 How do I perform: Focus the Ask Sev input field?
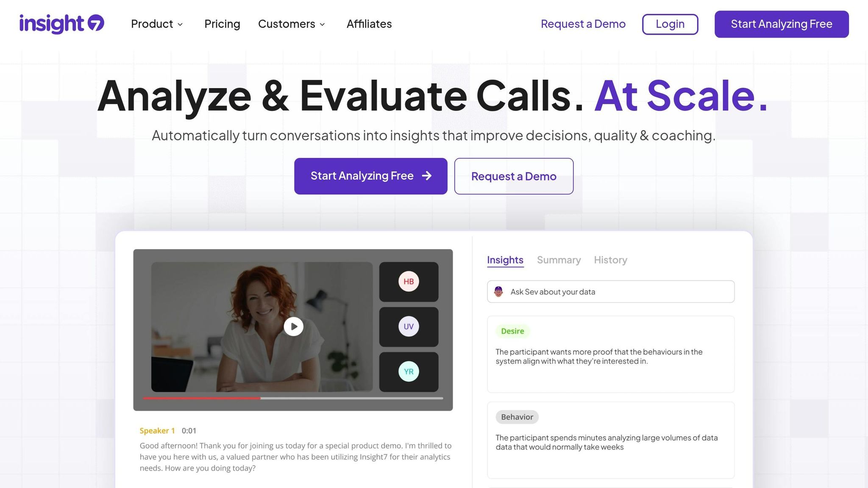(611, 291)
